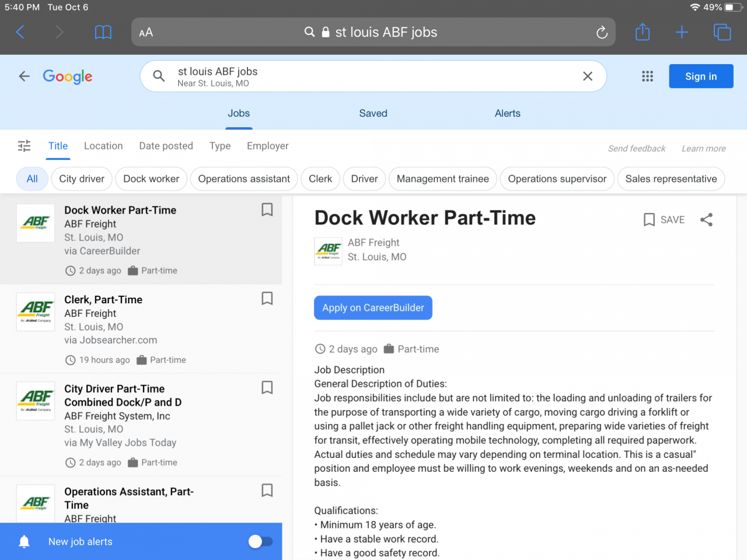Tap Safari forward arrow
747x560 pixels.
(59, 32)
